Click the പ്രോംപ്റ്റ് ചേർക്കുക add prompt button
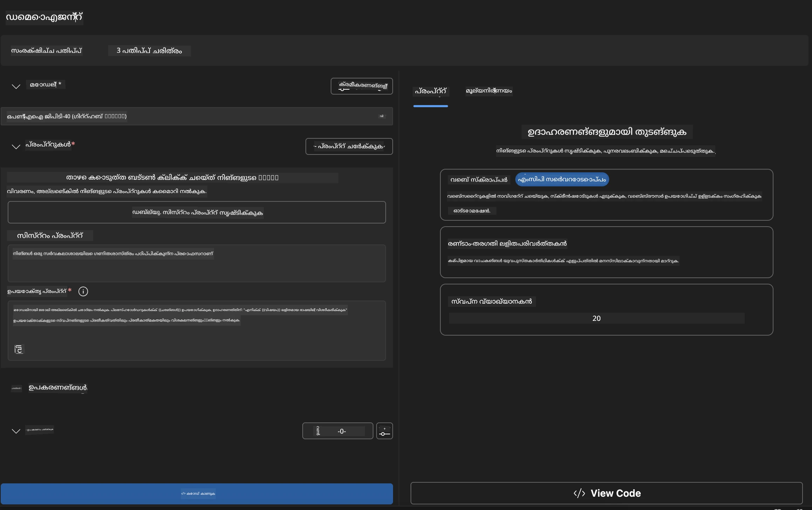 point(349,146)
